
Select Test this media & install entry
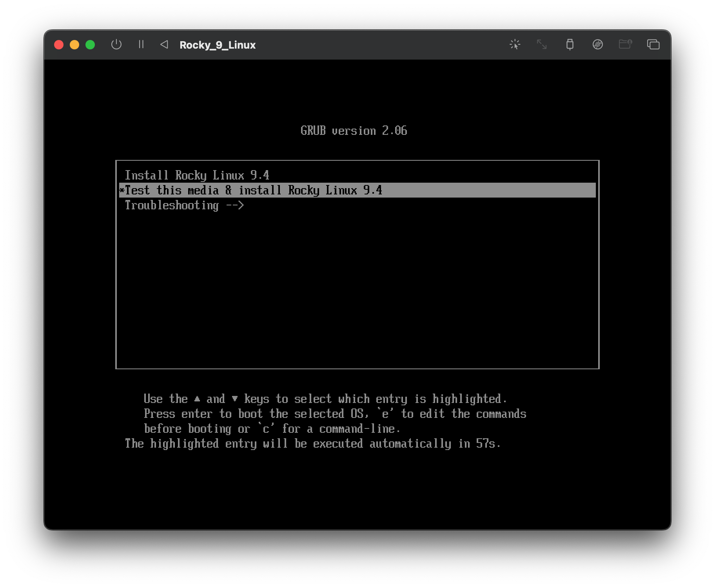pos(357,190)
